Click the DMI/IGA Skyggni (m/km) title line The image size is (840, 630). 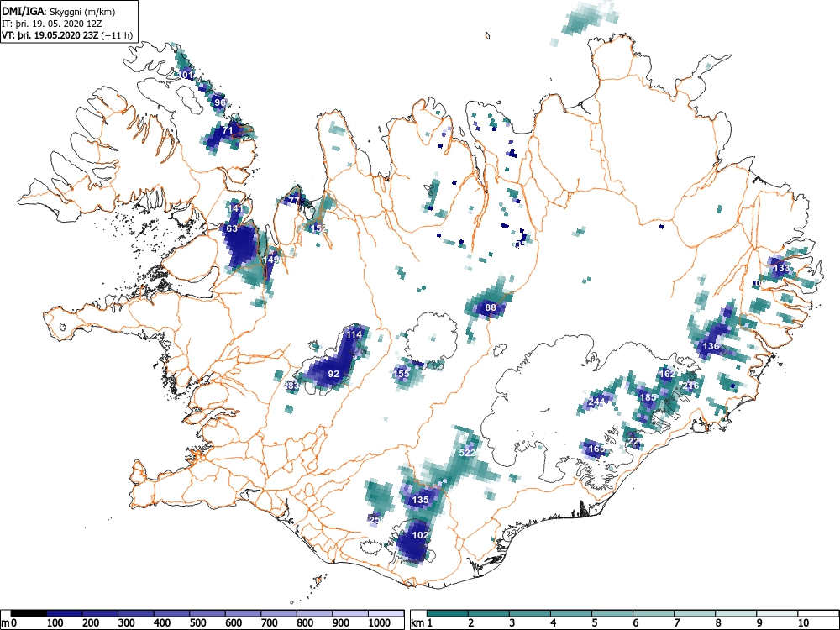click(59, 12)
